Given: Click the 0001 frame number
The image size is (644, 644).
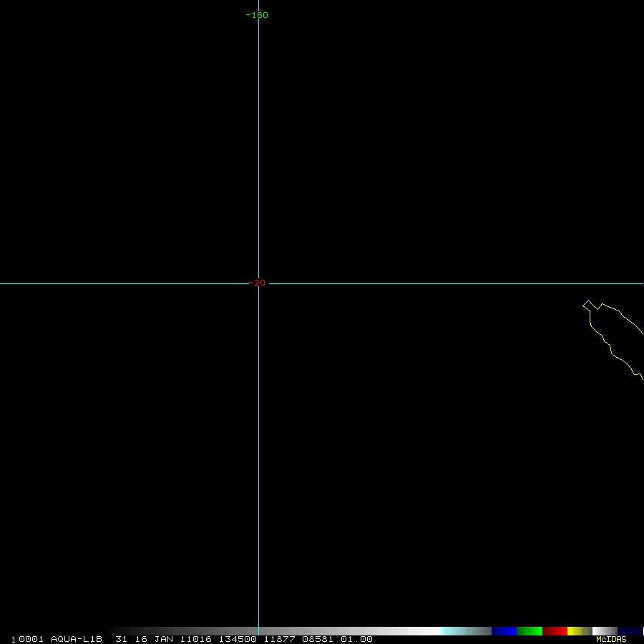Looking at the screenshot, I should (31, 639).
